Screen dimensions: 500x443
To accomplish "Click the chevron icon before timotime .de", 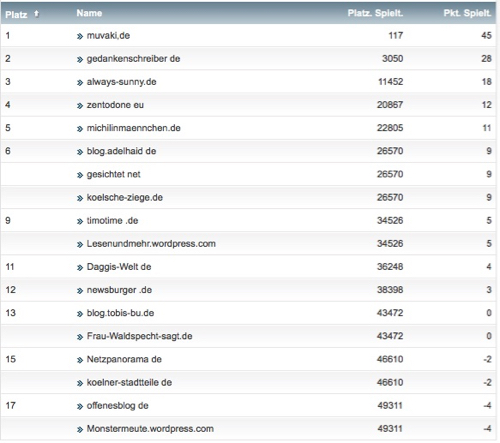I will coord(80,222).
